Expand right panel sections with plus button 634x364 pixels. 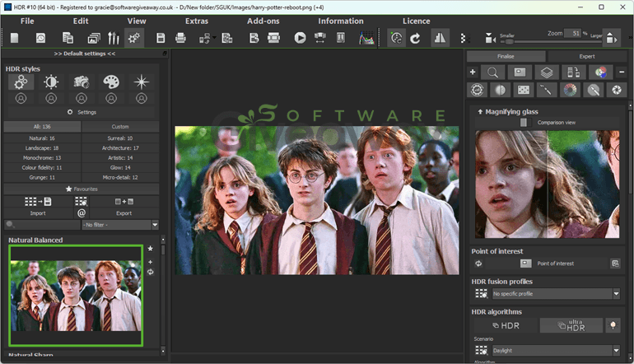473,72
